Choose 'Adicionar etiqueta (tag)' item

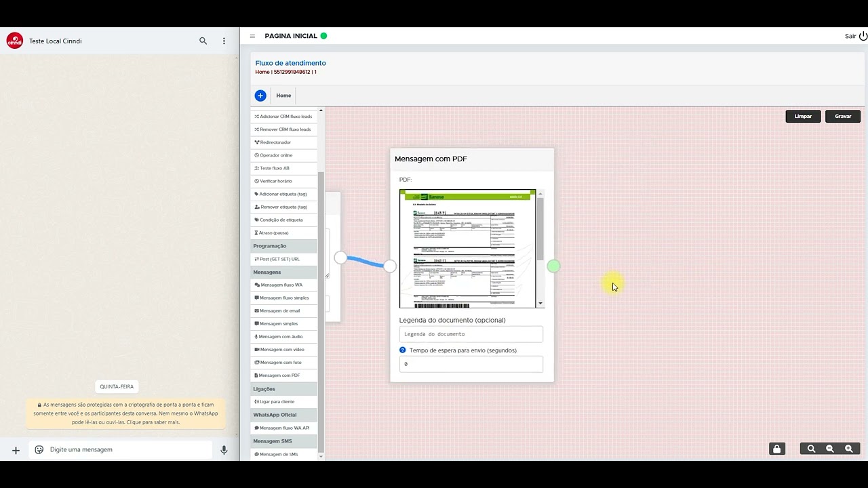[283, 194]
